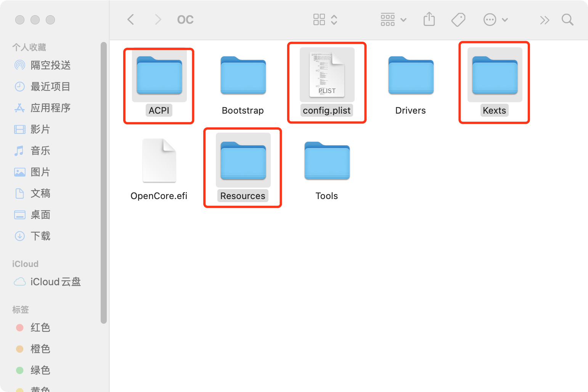
Task: Open the group-by options icon
Action: pyautogui.click(x=388, y=19)
